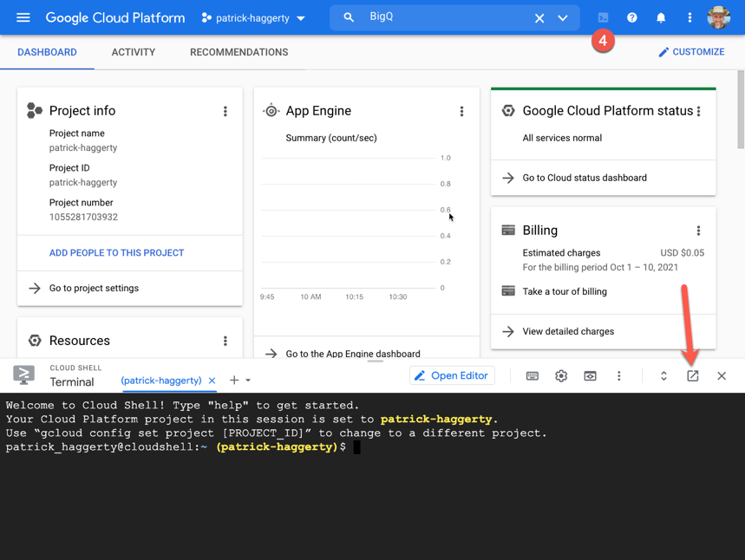Close the Cloud Shell panel
The image size is (745, 560).
coord(722,376)
